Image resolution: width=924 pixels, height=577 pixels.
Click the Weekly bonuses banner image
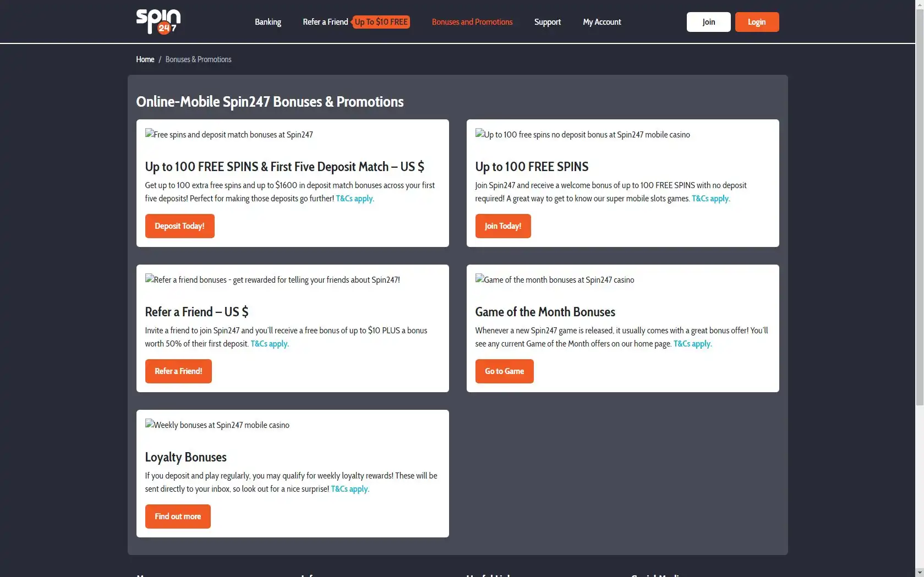[x=217, y=425]
